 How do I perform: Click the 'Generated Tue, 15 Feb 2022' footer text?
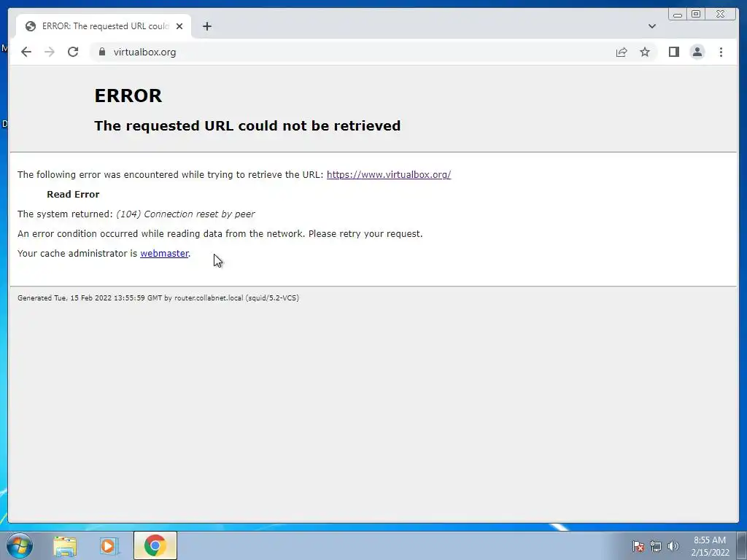coord(158,298)
